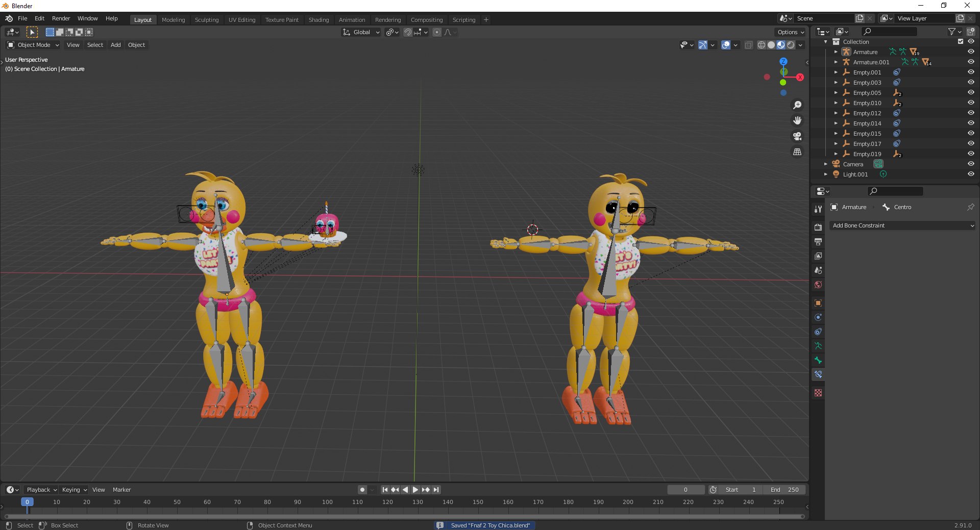980x530 pixels.
Task: Hide Empty.010 in viewport
Action: (971, 103)
